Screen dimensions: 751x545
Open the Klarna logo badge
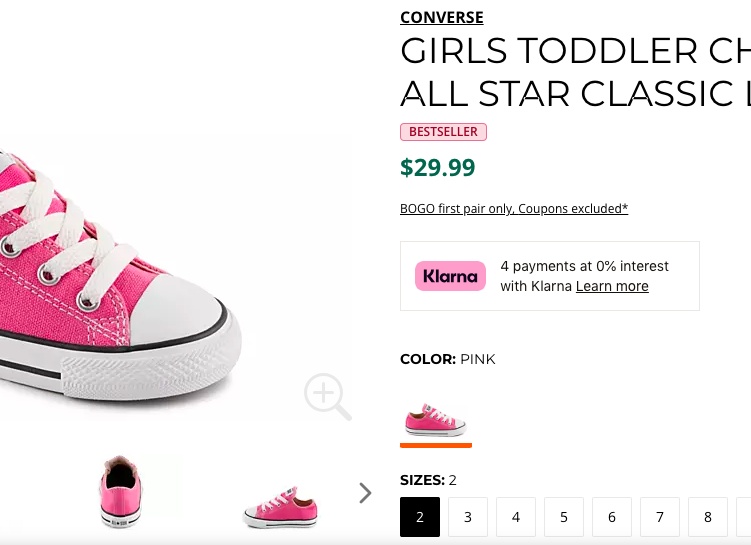(x=450, y=276)
